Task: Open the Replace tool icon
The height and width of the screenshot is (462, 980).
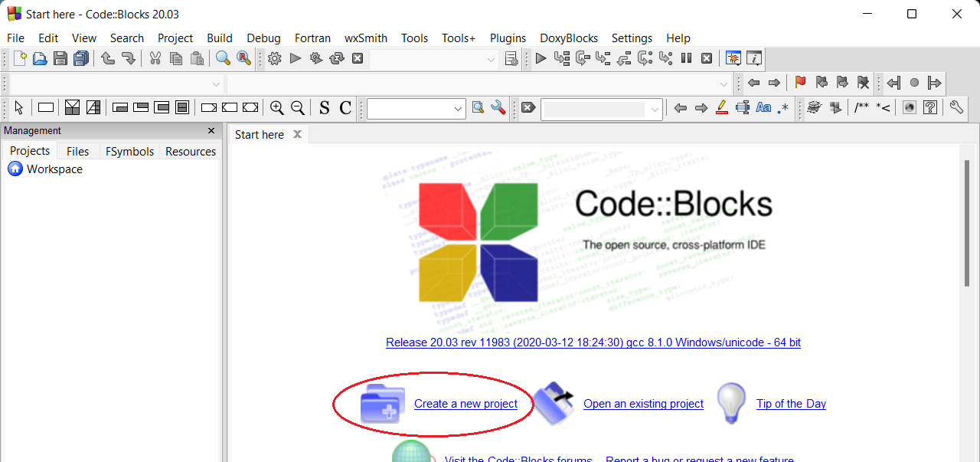Action: (243, 58)
